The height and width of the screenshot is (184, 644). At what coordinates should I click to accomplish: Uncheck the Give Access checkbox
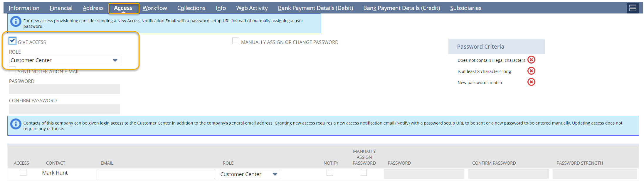12,41
